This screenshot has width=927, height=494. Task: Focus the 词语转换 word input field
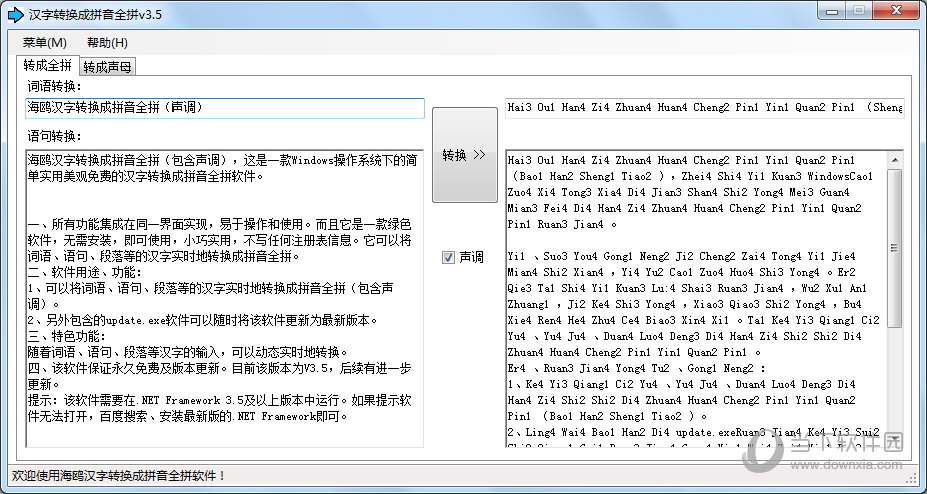[225, 108]
